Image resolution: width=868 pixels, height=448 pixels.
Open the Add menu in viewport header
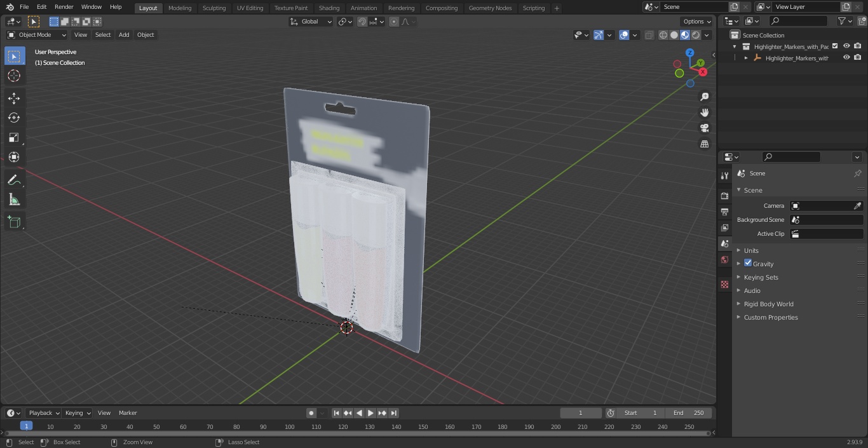[124, 35]
